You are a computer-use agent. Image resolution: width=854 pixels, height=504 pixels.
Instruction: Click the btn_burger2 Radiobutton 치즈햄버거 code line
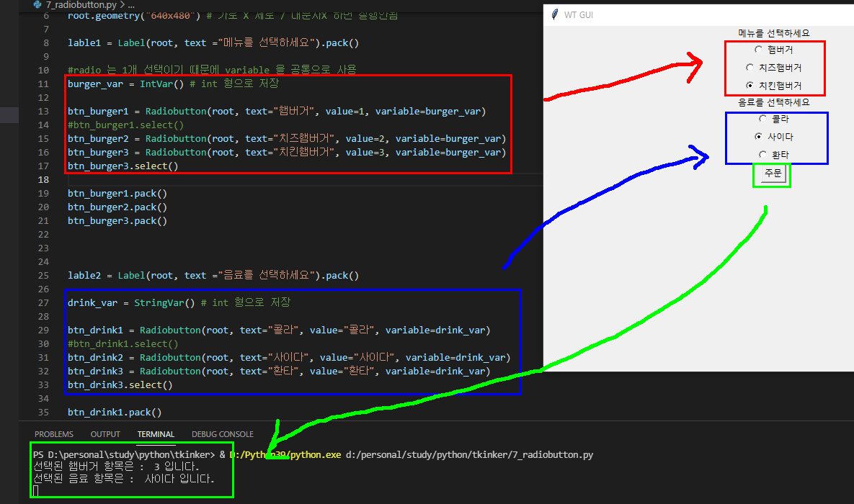(x=287, y=138)
